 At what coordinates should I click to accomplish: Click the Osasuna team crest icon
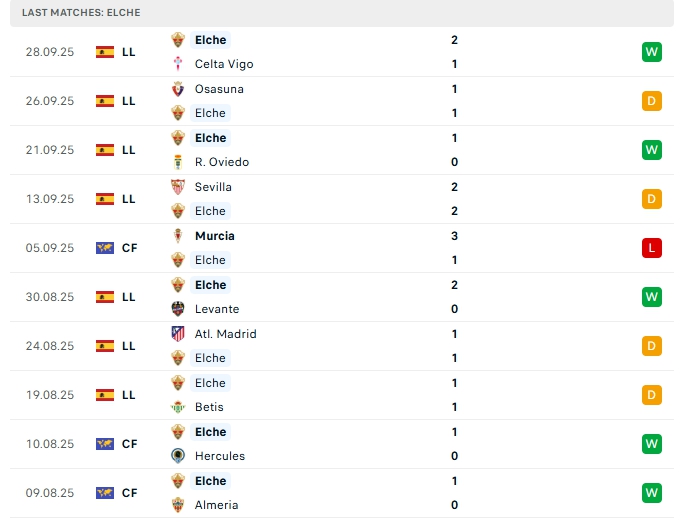(179, 89)
